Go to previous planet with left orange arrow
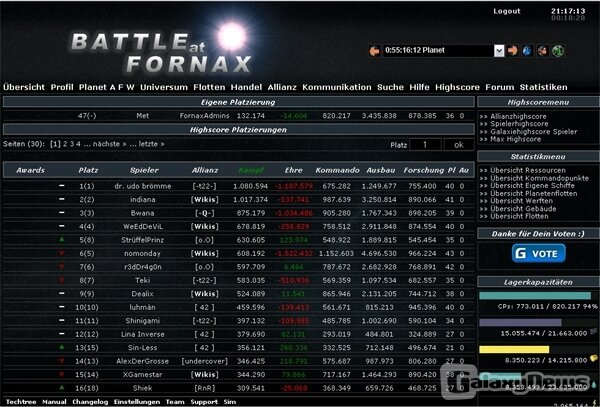 click(x=374, y=50)
